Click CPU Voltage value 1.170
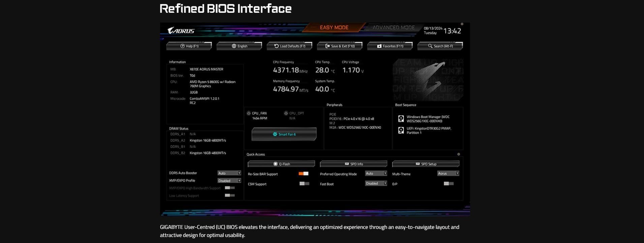644x243 pixels. [351, 70]
